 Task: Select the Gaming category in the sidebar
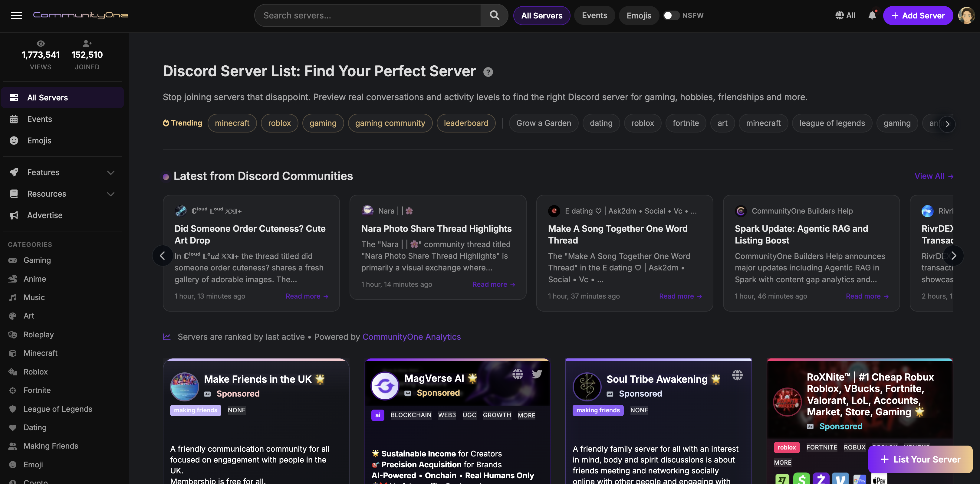click(37, 260)
